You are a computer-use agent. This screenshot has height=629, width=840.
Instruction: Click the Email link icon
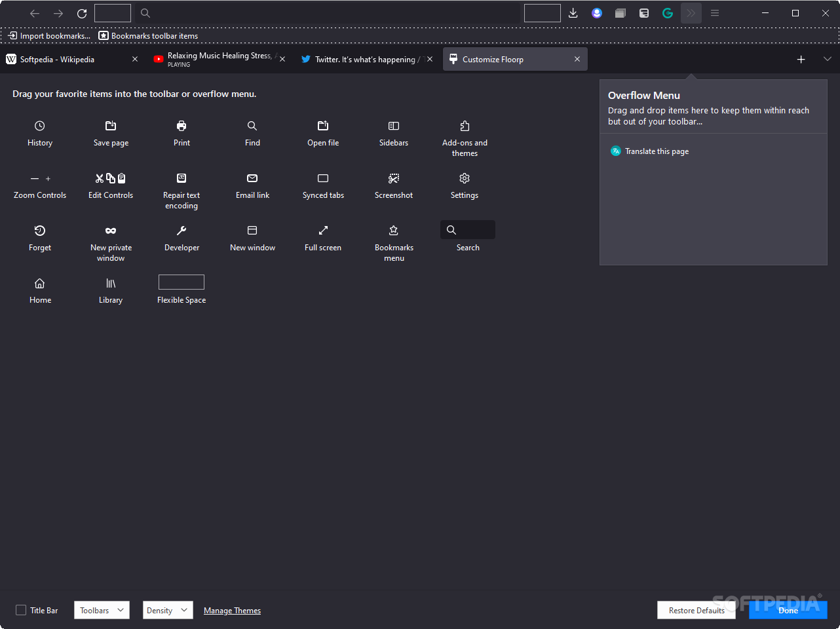coord(252,178)
